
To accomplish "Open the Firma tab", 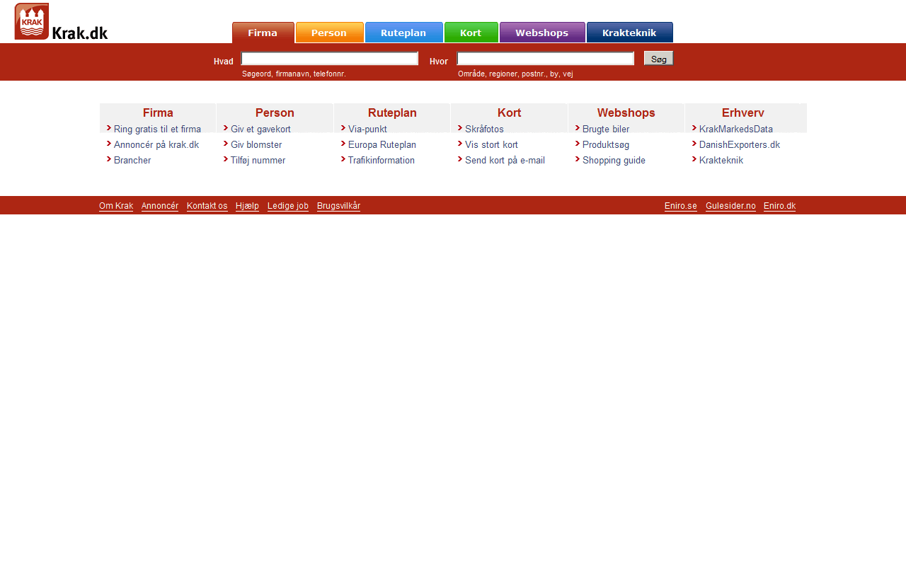I will click(x=263, y=33).
